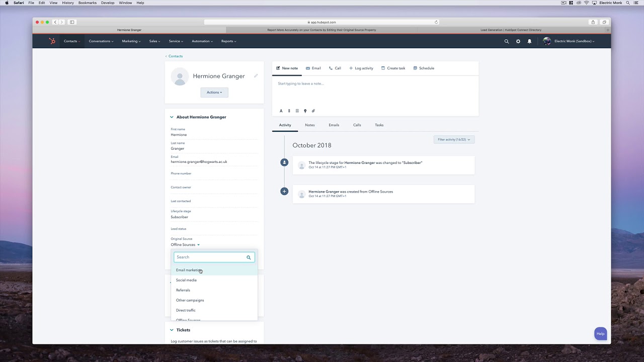Open Conversations navigation dropdown
The width and height of the screenshot is (644, 362).
[101, 41]
